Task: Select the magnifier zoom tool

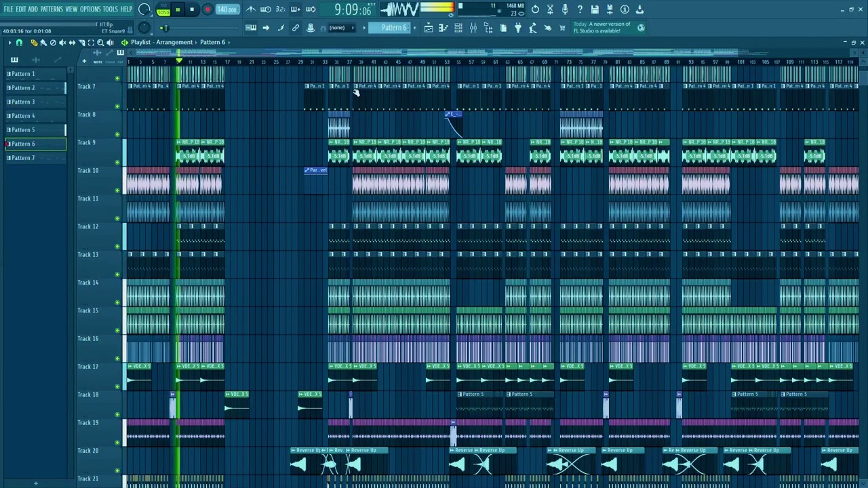Action: pyautogui.click(x=100, y=43)
